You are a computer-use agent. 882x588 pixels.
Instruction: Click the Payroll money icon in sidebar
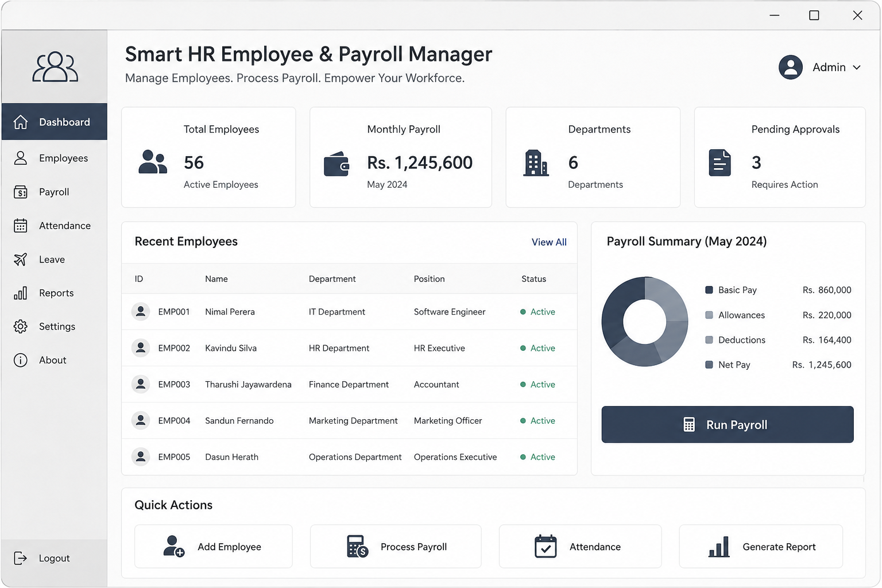[21, 192]
